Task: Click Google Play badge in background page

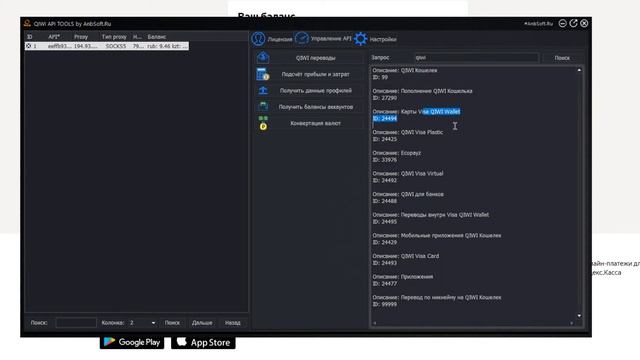Action: point(132,342)
